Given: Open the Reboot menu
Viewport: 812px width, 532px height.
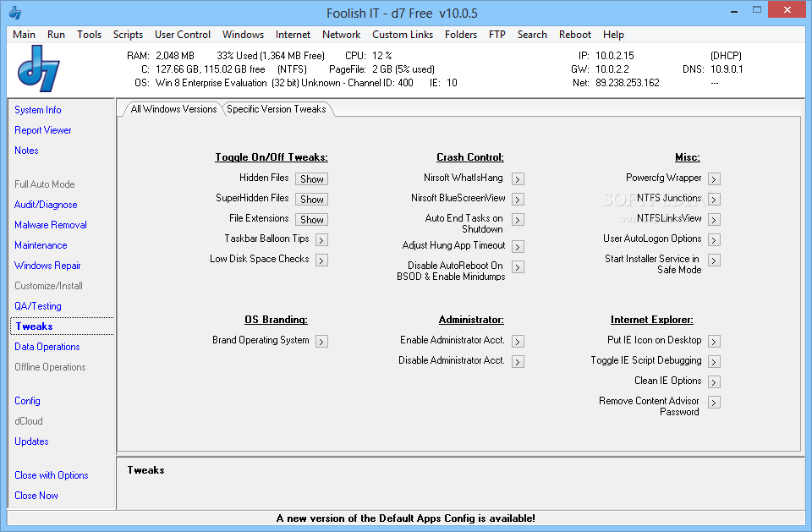Looking at the screenshot, I should click(x=575, y=34).
